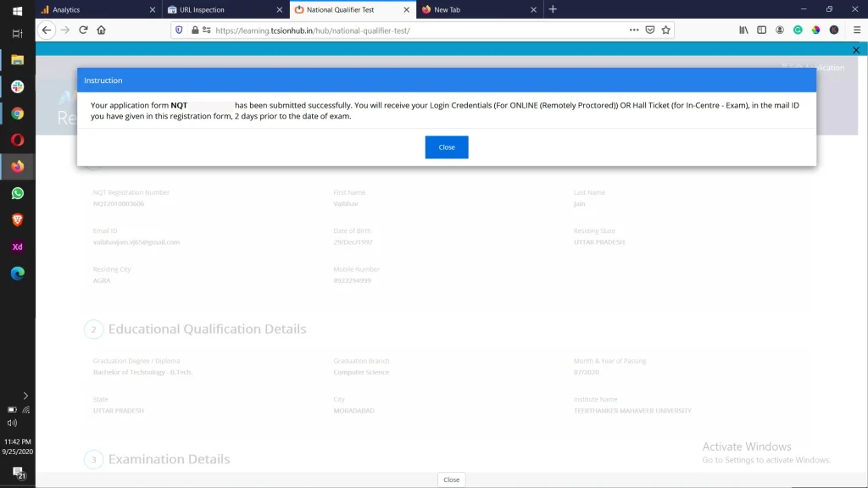Image resolution: width=868 pixels, height=488 pixels.
Task: Toggle bookmark star for this page
Action: (665, 30)
